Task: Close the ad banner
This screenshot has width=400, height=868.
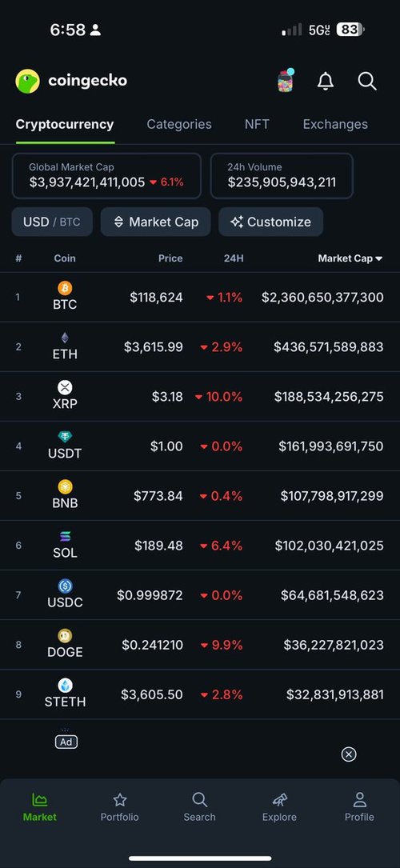Action: [x=349, y=754]
